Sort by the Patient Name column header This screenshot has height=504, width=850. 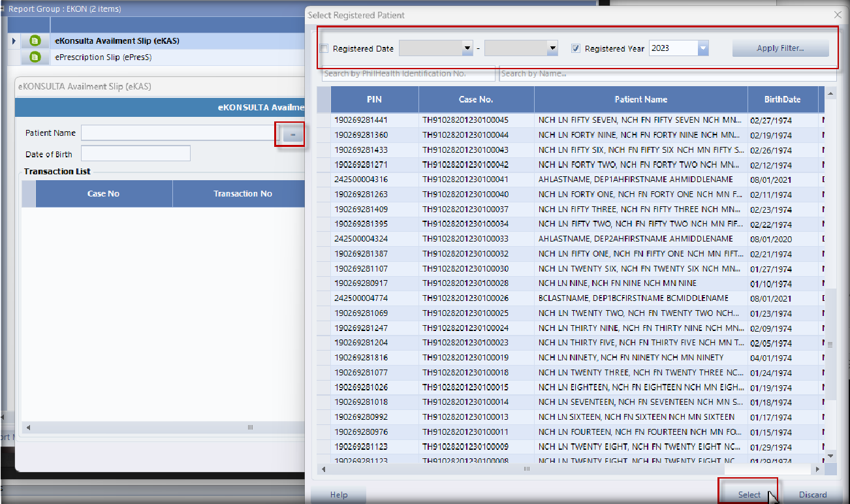click(640, 100)
